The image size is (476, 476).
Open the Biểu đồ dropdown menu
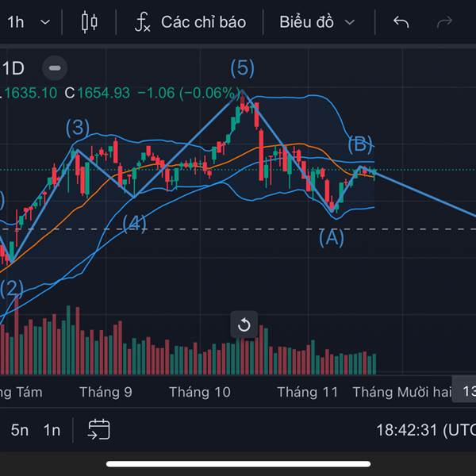(317, 22)
